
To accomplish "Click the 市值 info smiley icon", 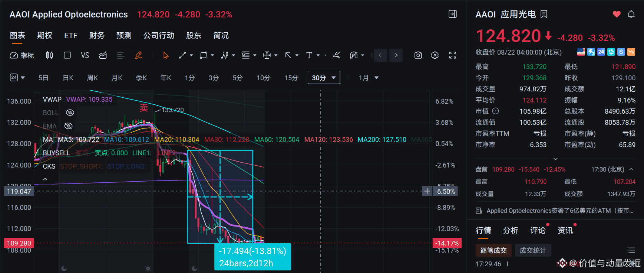I will [x=496, y=111].
